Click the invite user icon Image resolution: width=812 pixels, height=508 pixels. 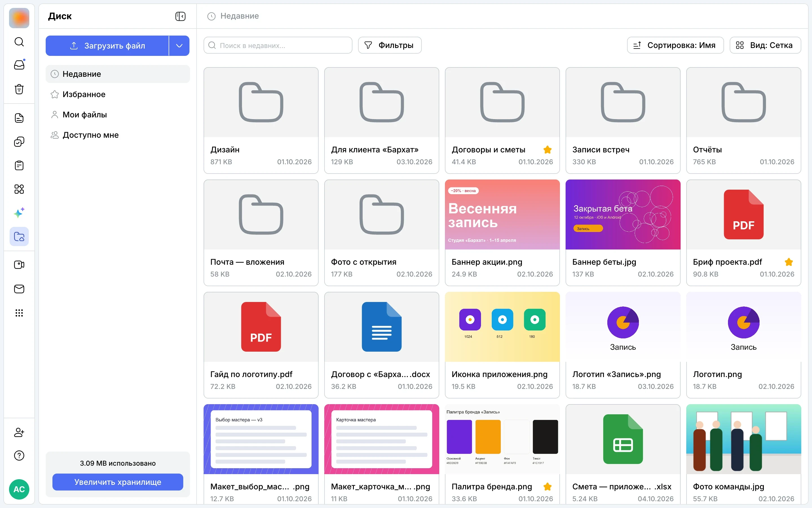click(x=19, y=432)
